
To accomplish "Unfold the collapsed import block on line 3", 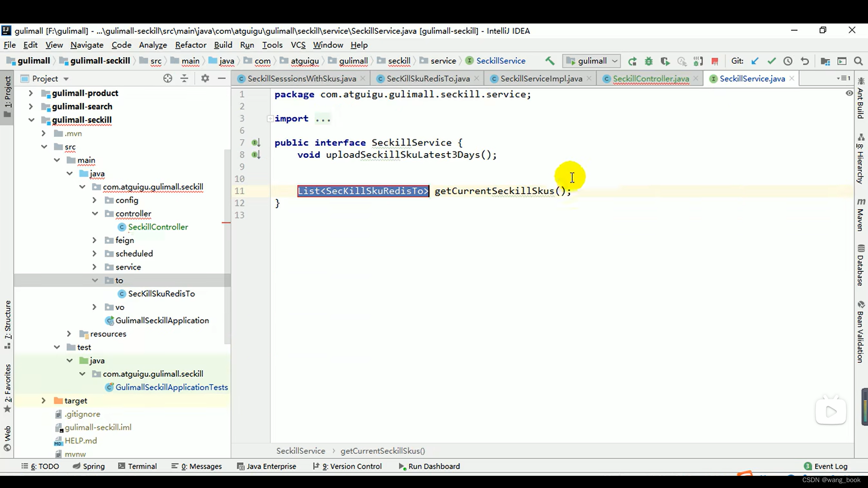I will [270, 119].
